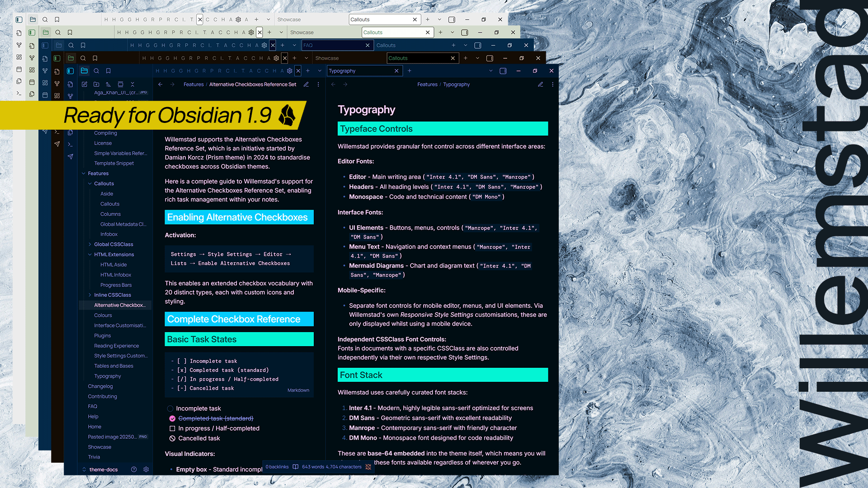Open the Bookmarks tab in the sidebar

pos(108,71)
